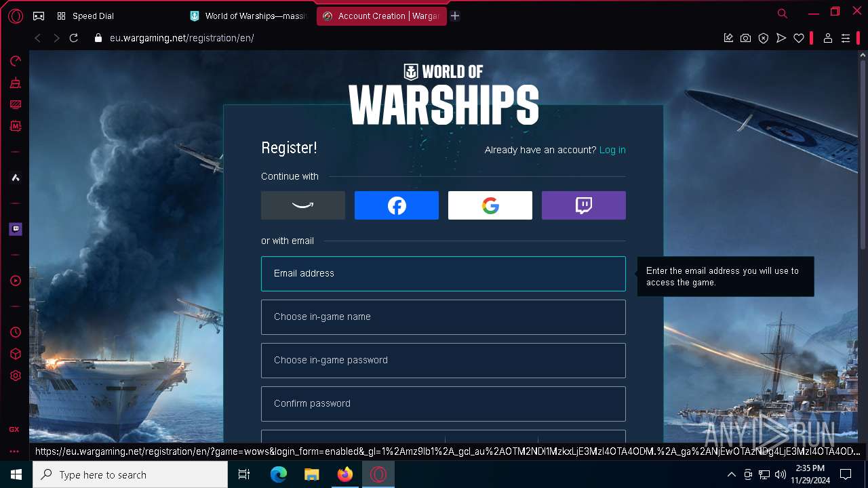Open Extensions cube icon in sidebar
This screenshot has height=488, width=868.
point(15,354)
